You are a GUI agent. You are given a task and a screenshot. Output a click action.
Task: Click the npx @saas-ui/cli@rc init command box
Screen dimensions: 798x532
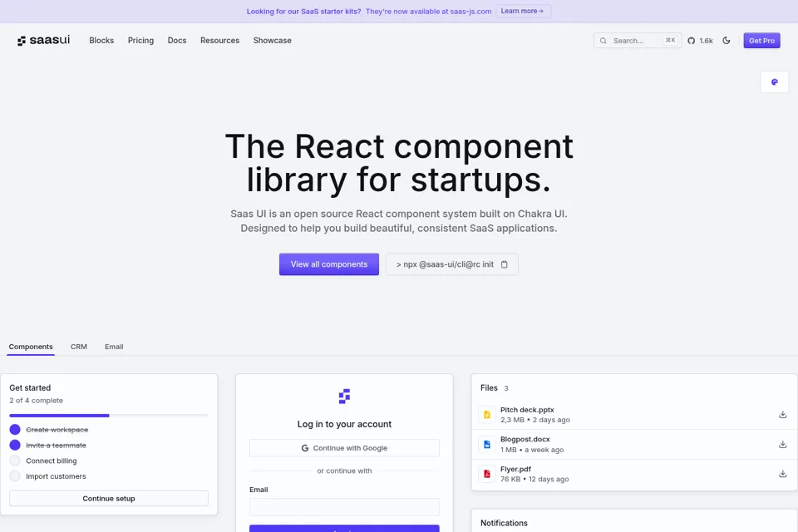click(452, 264)
